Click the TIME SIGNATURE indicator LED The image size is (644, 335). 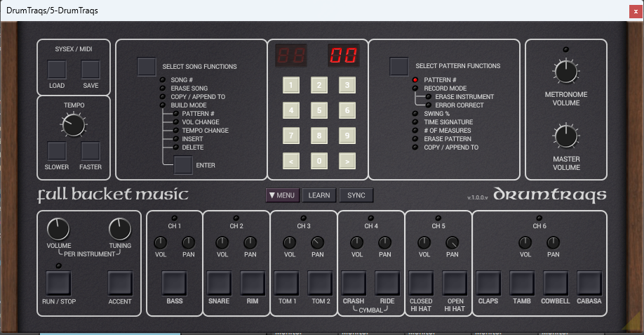(415, 121)
